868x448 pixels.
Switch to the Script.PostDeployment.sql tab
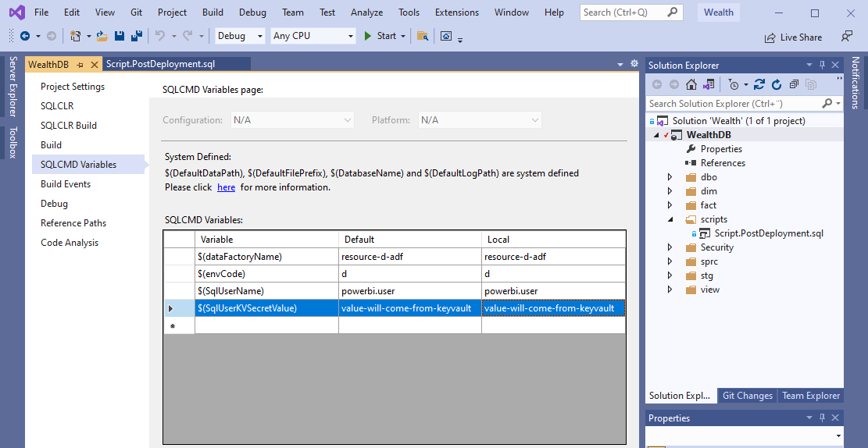160,64
